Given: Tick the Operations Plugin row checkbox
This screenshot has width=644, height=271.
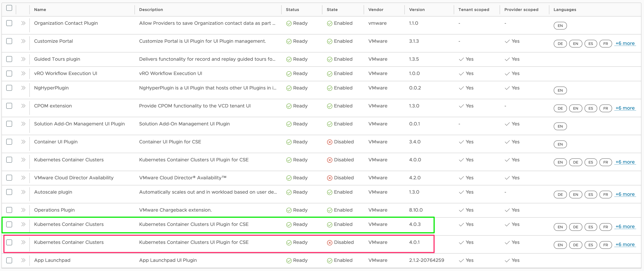Looking at the screenshot, I should [x=9, y=210].
